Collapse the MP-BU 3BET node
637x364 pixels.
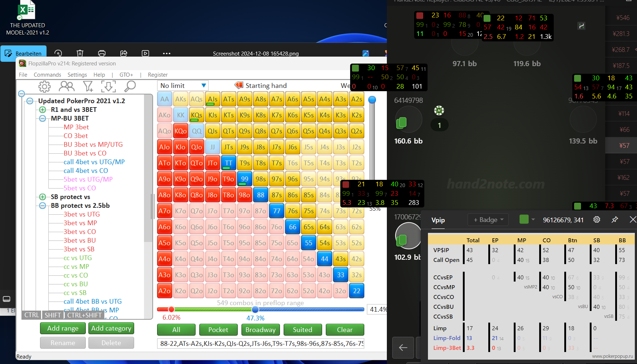pyautogui.click(x=43, y=118)
